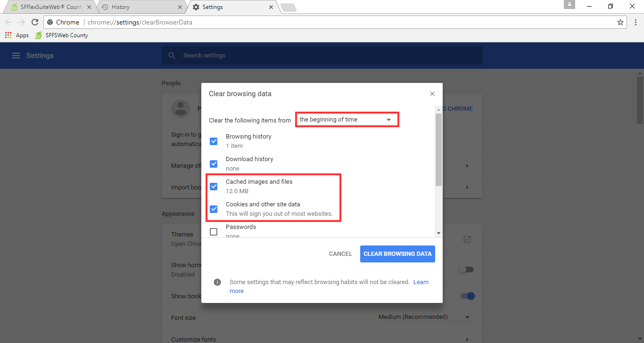This screenshot has height=343, width=644.
Task: Click the 'Cookies and other site data' label
Action: [x=263, y=204]
